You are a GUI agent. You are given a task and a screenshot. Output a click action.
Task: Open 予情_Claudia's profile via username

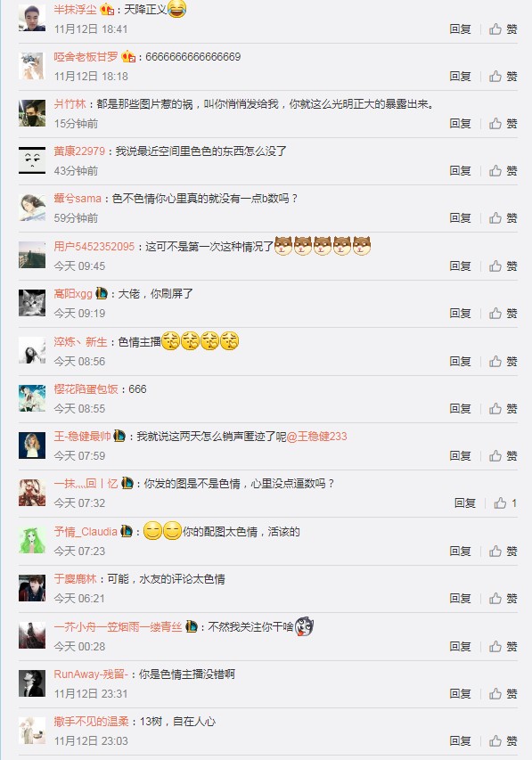(x=86, y=532)
